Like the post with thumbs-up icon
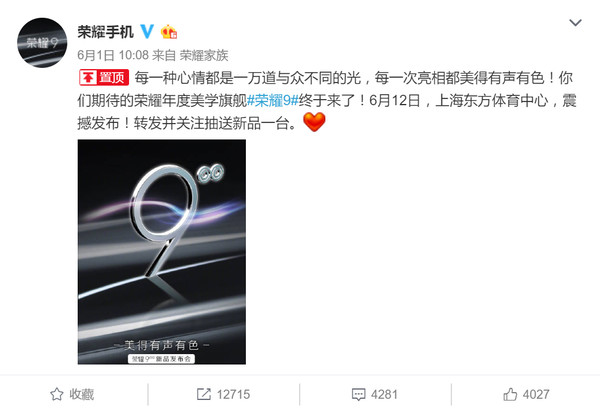Screen dimensions: 600x411 coord(510,394)
